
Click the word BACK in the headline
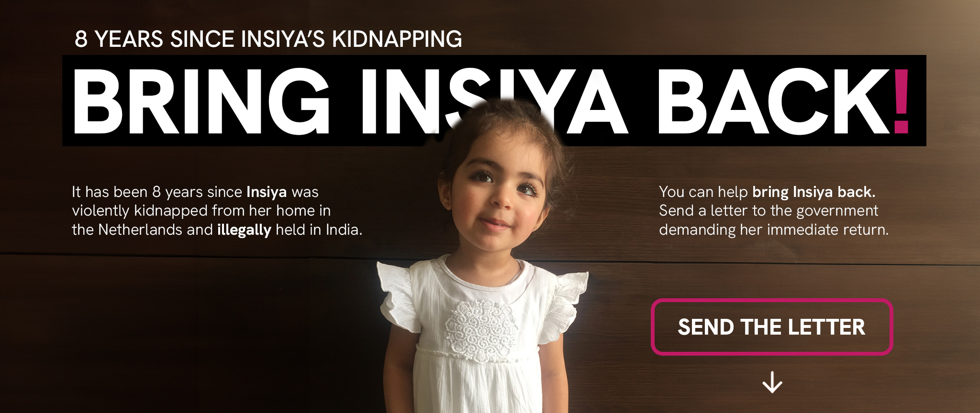[x=774, y=101]
